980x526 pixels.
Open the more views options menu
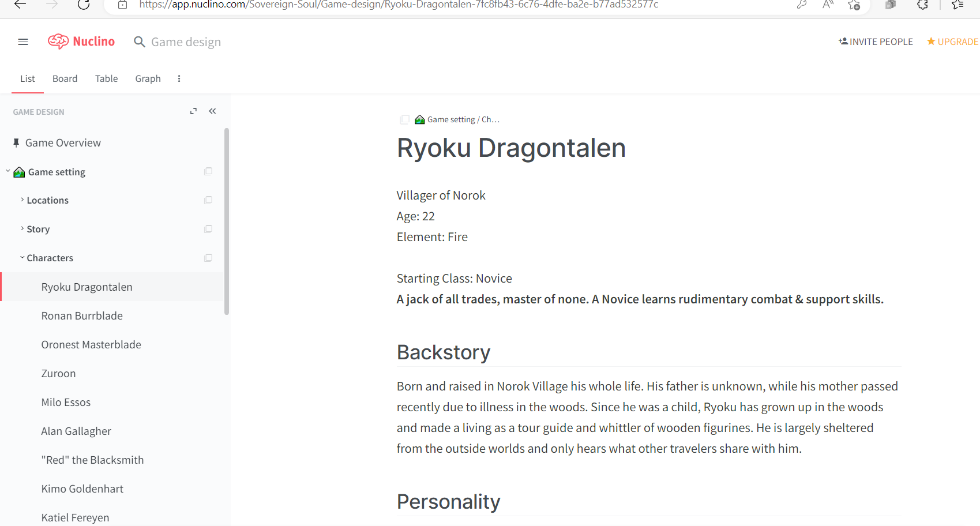pos(179,79)
